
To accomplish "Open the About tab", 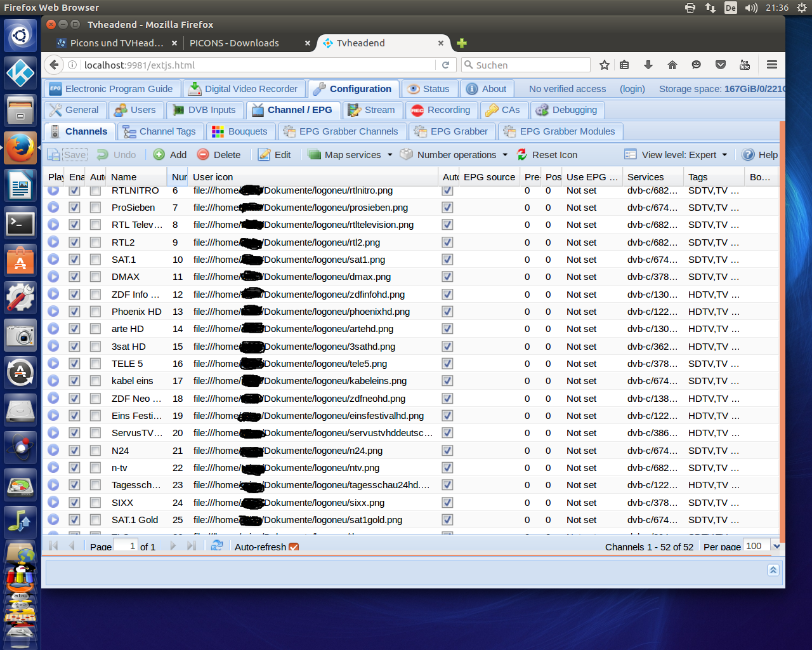I will pyautogui.click(x=487, y=89).
